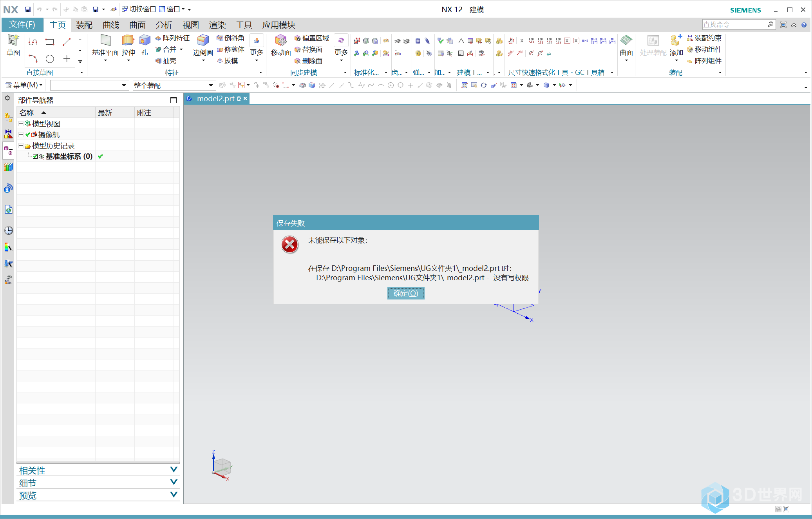Switch to the 装配 ribbon tab
Image resolution: width=812 pixels, height=519 pixels.
[x=84, y=25]
